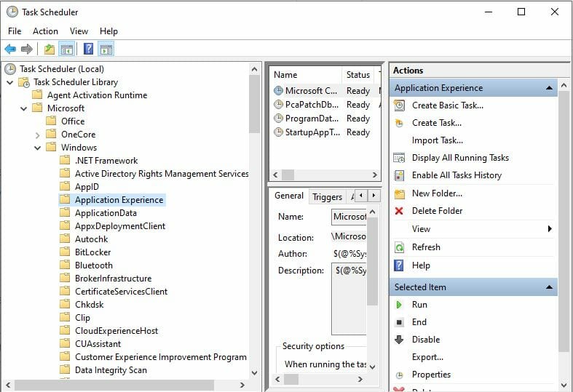This screenshot has height=392, width=573.
Task: Click the Create Basic Task... link
Action: [x=448, y=105]
